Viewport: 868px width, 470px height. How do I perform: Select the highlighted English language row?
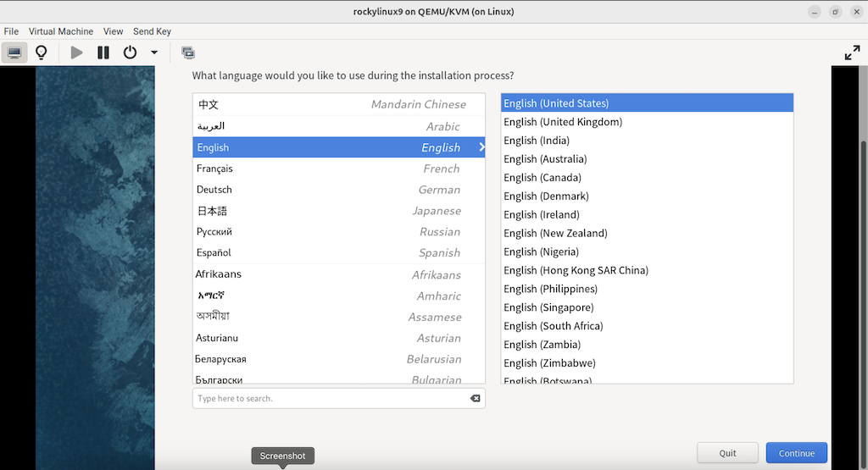pos(339,147)
